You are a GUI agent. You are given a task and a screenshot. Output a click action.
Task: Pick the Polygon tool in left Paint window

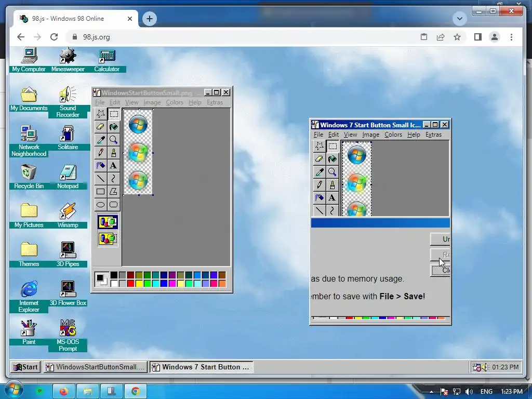point(114,191)
